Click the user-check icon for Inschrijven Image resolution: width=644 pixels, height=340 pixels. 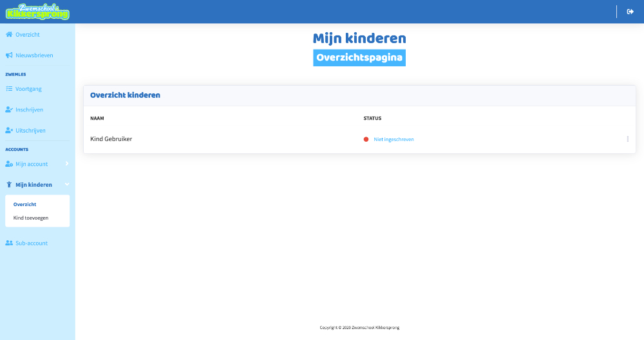point(9,109)
